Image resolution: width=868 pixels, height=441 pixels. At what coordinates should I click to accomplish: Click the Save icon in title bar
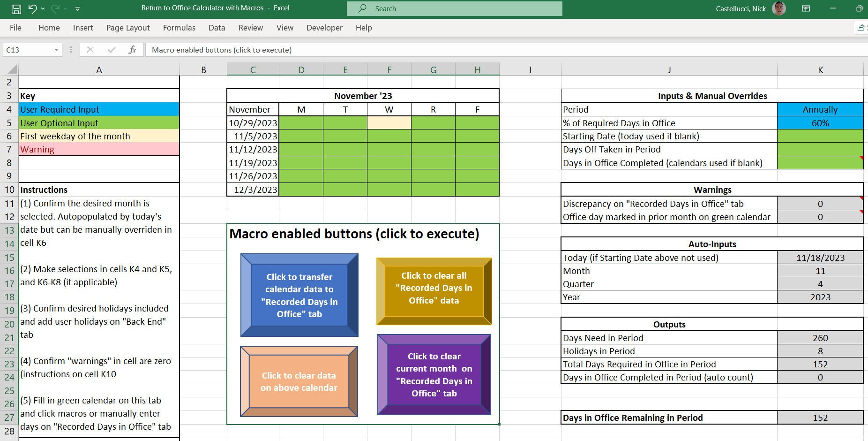click(16, 8)
